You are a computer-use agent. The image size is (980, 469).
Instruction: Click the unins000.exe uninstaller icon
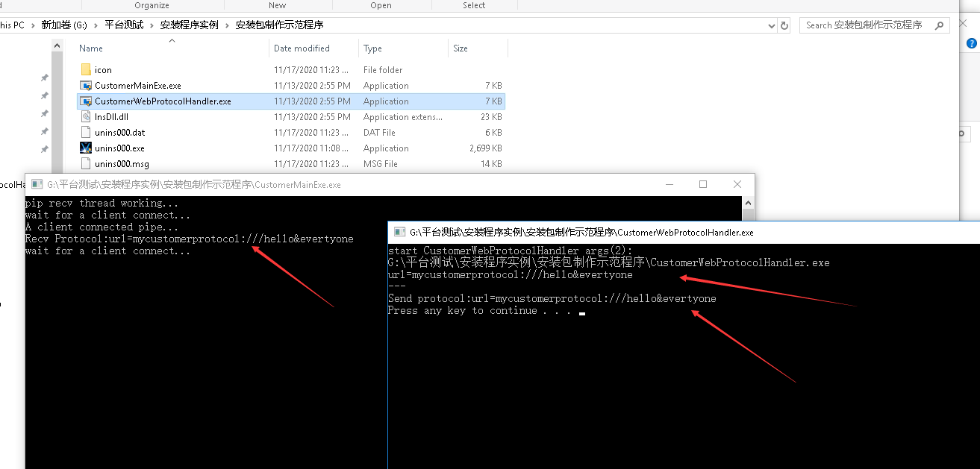(86, 148)
